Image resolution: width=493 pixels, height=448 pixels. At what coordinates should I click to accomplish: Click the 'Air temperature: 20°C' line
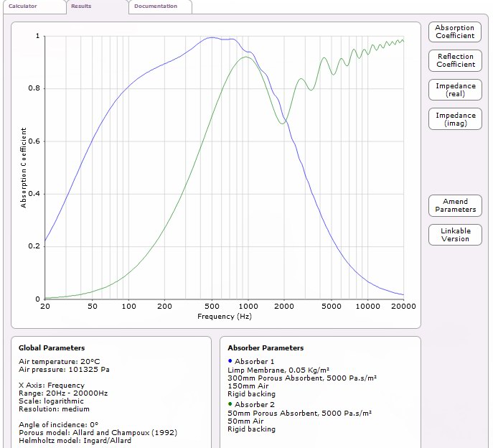click(x=59, y=361)
